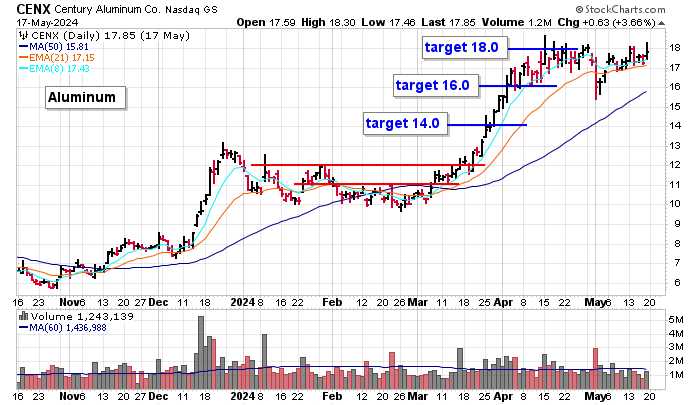
Task: Click the Chg +0.63 (+3.66%) value
Action: 607,22
